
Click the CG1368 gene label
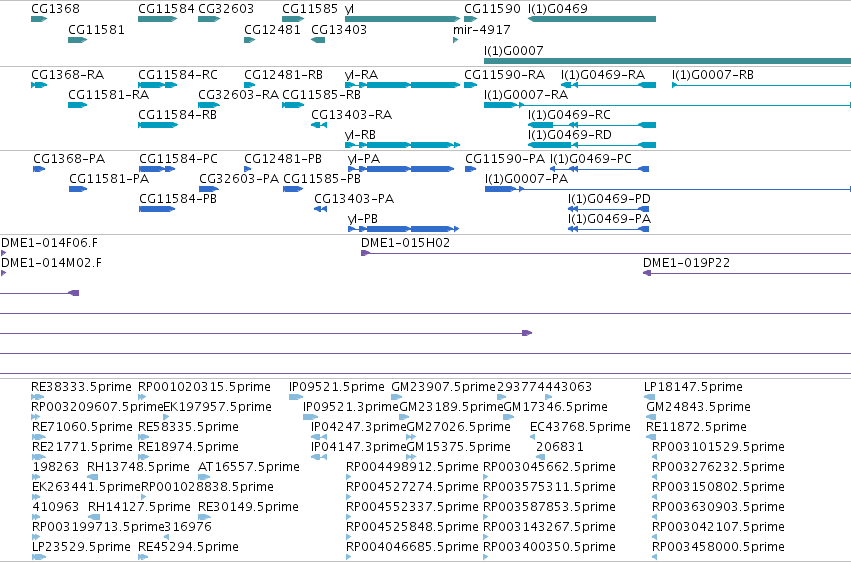pyautogui.click(x=55, y=9)
